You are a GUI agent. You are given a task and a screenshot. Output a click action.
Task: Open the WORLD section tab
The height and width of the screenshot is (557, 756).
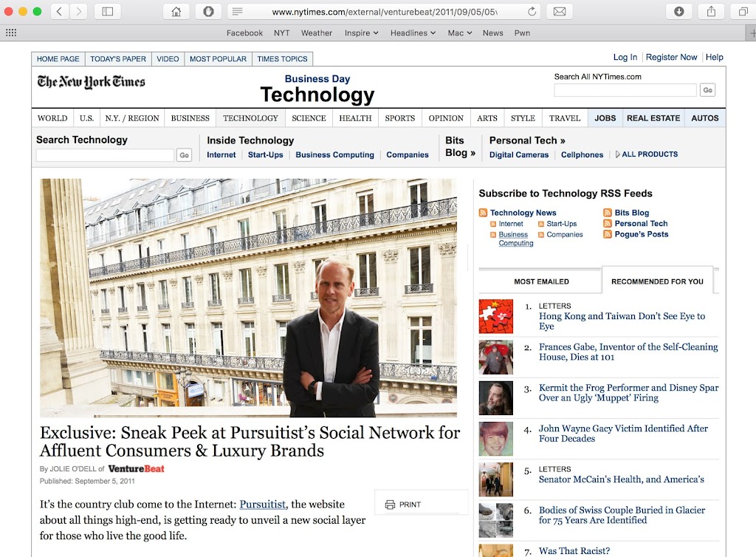point(52,118)
